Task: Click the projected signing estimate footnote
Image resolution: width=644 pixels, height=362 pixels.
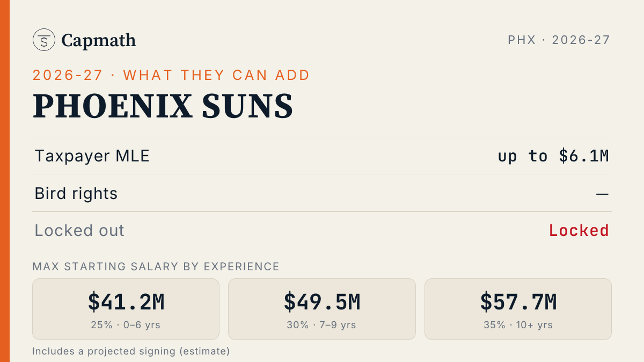Action: click(x=131, y=351)
